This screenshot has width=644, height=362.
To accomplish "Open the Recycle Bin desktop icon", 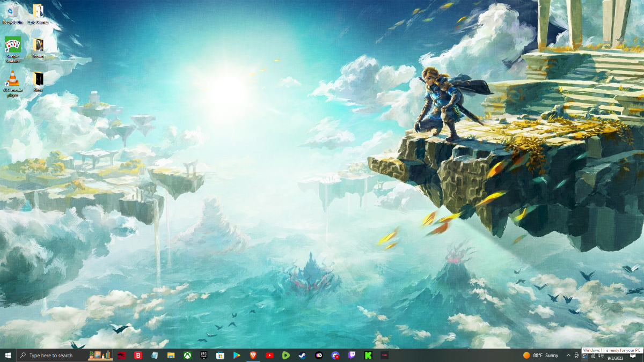I will (12, 14).
